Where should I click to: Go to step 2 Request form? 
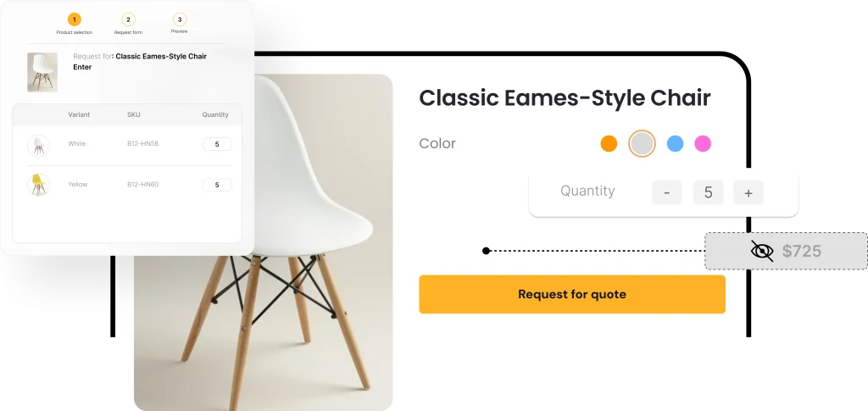coord(128,19)
